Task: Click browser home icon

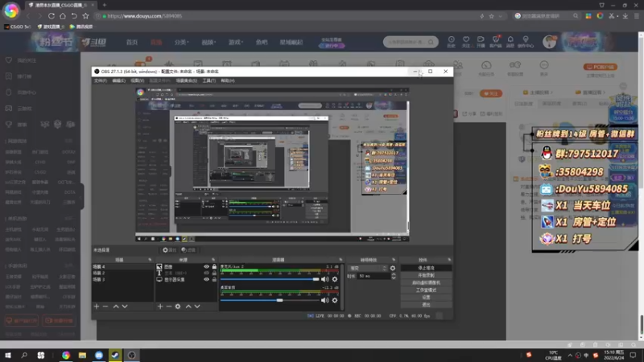Action: [63, 16]
